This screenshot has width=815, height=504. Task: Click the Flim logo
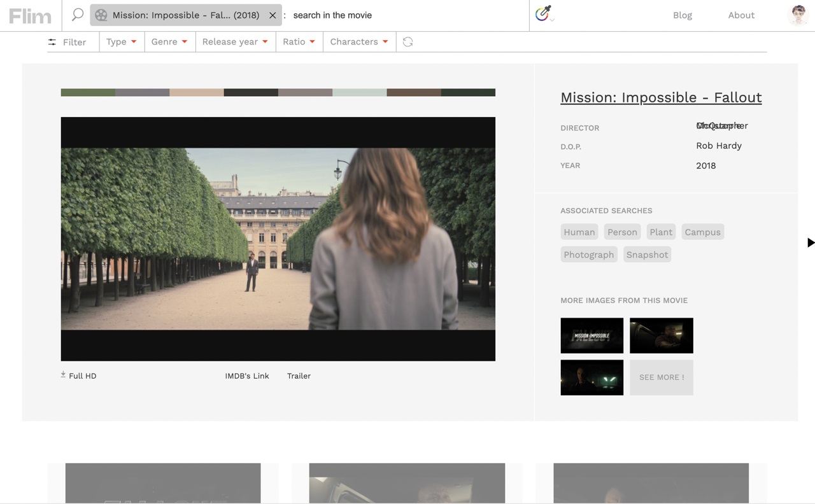point(30,15)
